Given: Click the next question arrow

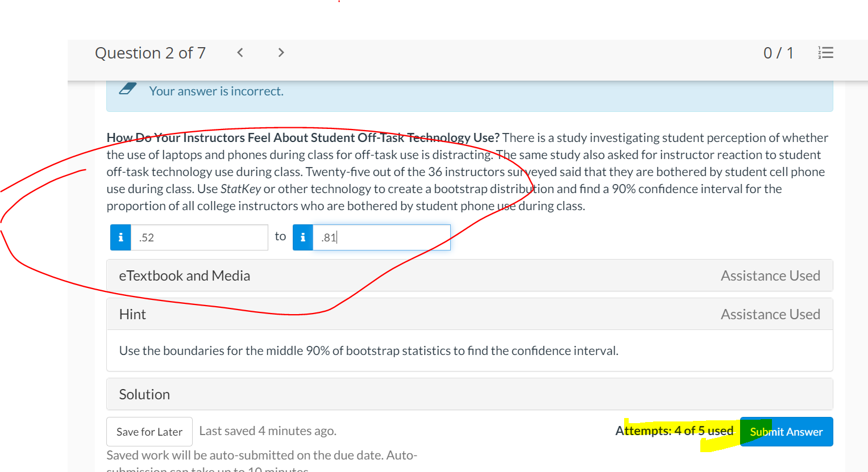Looking at the screenshot, I should point(280,52).
